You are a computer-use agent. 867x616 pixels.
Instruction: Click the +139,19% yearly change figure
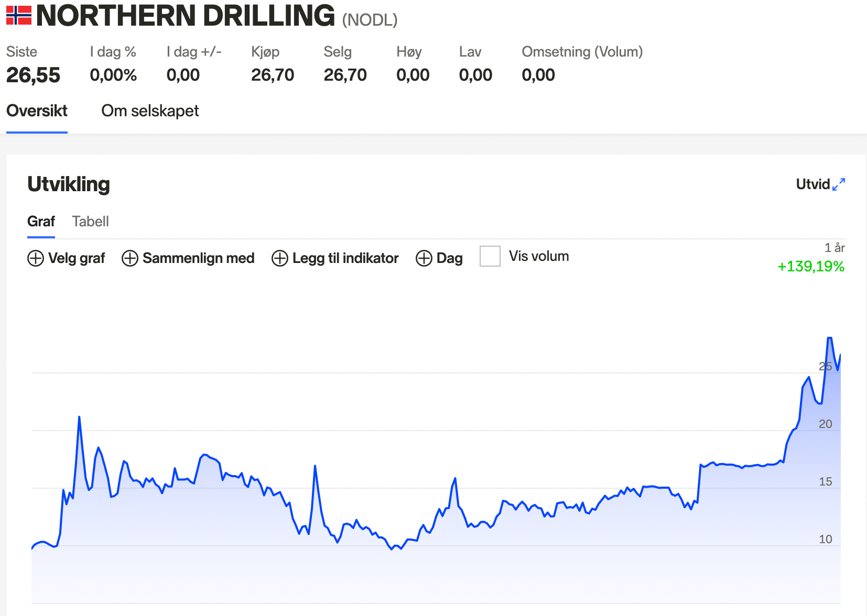coord(811,267)
